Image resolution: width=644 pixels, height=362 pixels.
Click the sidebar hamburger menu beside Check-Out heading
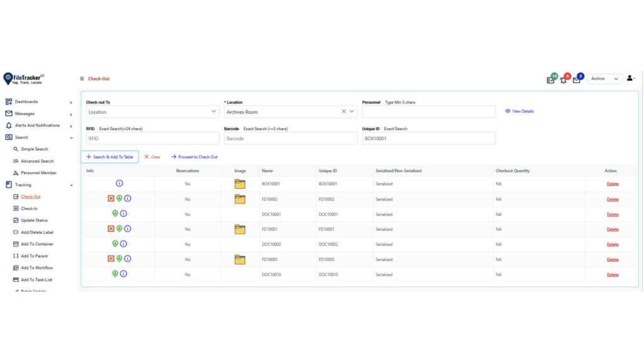click(x=82, y=79)
